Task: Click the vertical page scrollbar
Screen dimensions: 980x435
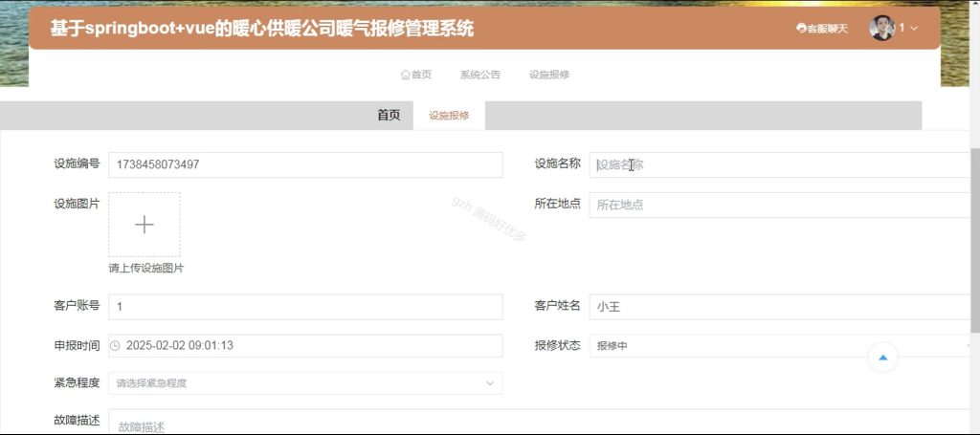Action: click(x=975, y=240)
